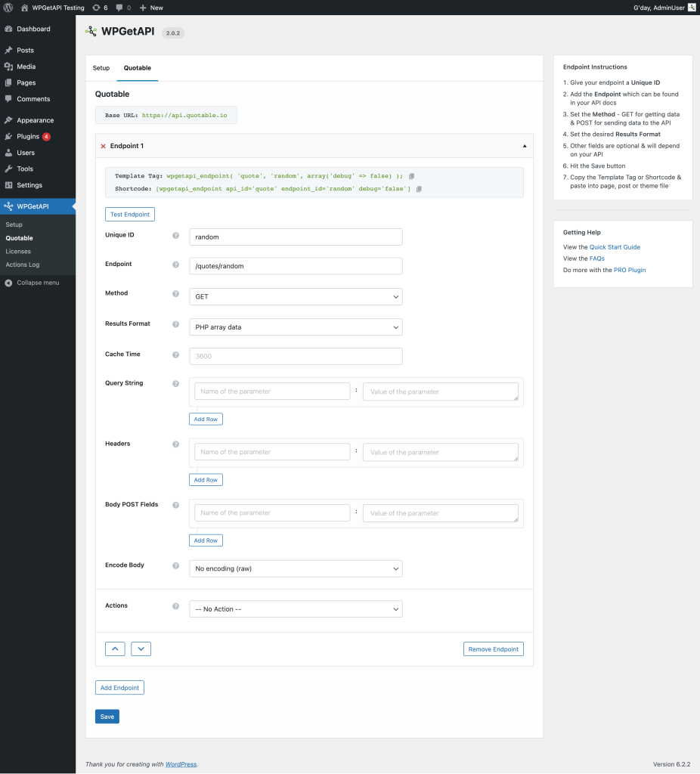Click the help icon beside Unique ID
700x774 pixels.
tap(175, 237)
